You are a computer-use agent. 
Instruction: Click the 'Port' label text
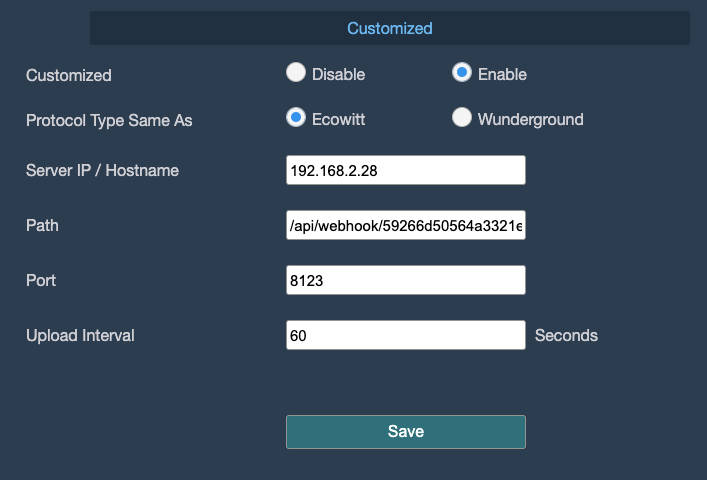41,281
